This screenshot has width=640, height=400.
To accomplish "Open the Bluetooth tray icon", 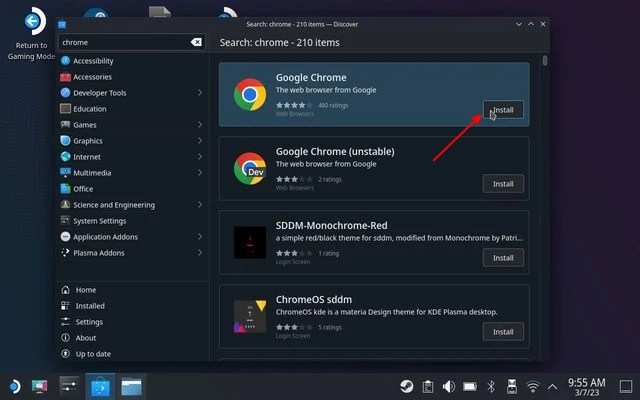I will [x=491, y=386].
